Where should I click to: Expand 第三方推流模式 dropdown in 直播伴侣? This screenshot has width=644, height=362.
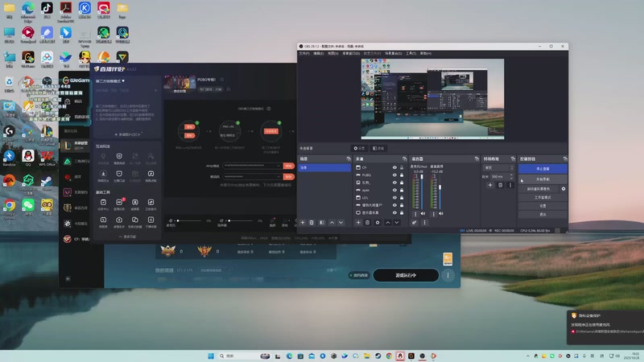(110, 81)
